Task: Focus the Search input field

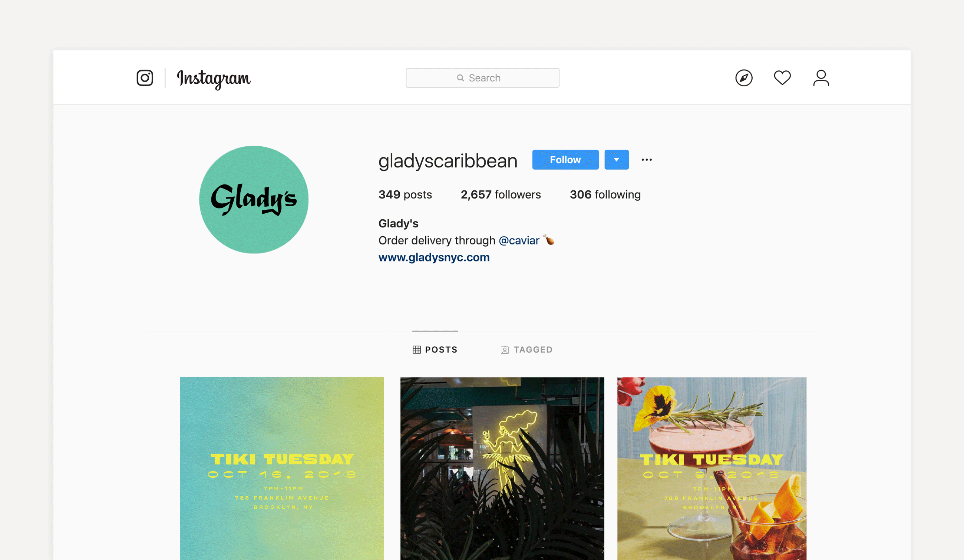Action: (x=482, y=78)
